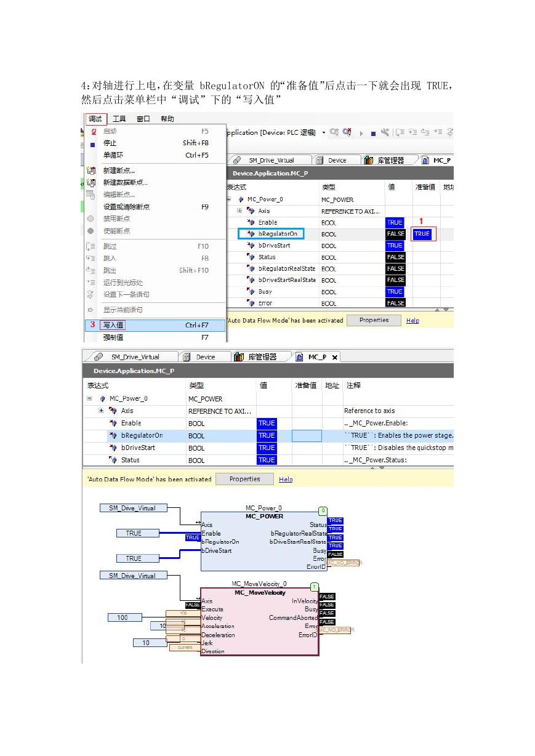Click the dark circle icon beside 使能断点
The image size is (535, 756).
coord(91,231)
